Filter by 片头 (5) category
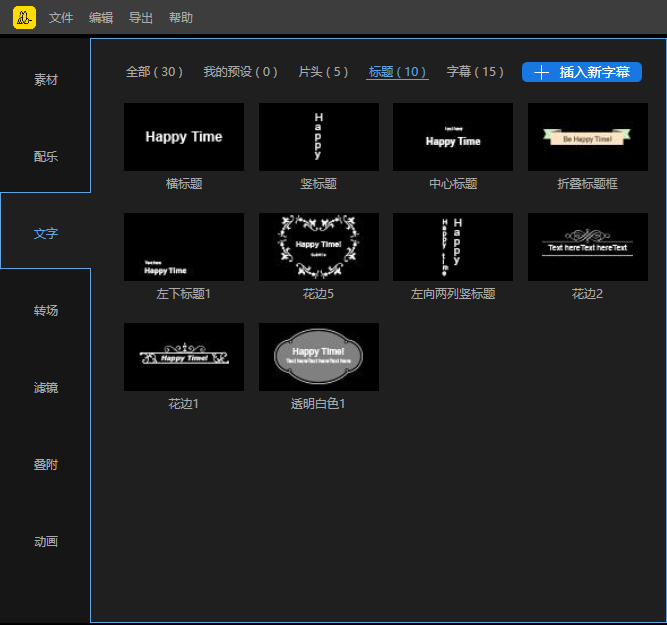Screen dimensions: 667x625 323,72
